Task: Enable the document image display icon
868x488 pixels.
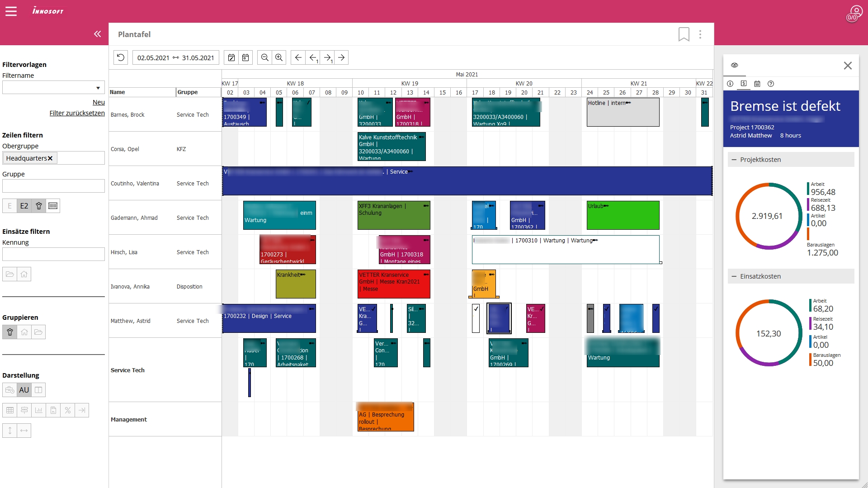Action: pyautogui.click(x=53, y=410)
